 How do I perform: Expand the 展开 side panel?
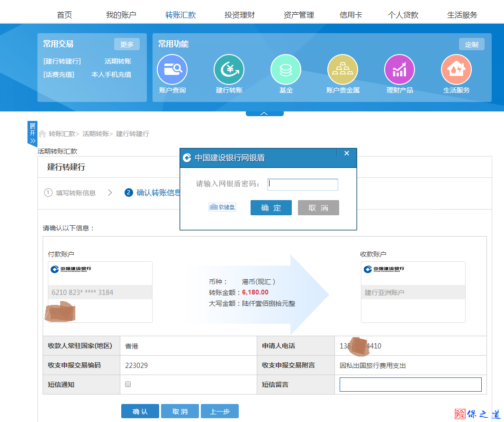[33, 133]
